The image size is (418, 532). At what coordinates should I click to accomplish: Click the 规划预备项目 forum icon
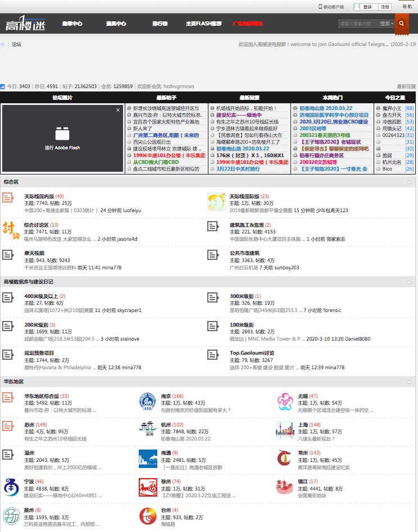click(x=8, y=355)
